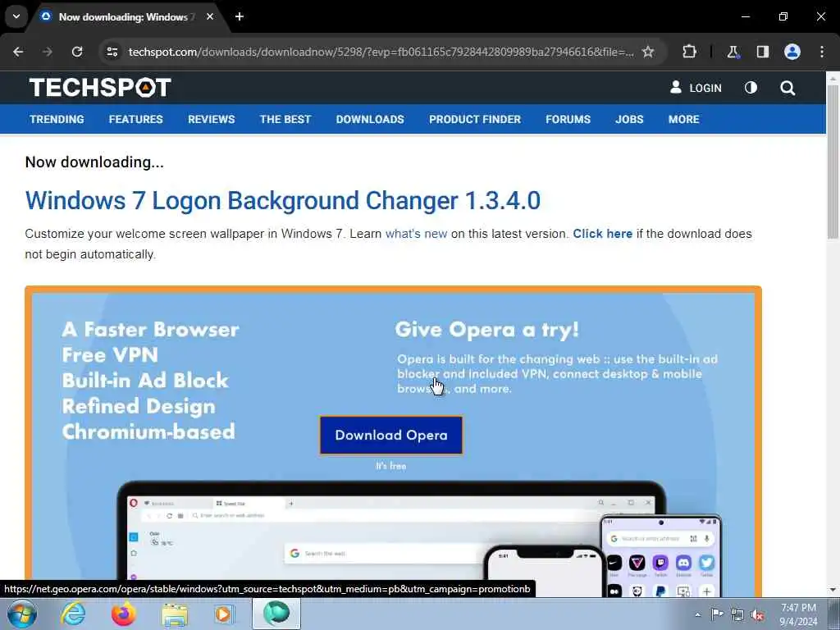Image resolution: width=840 pixels, height=630 pixels.
Task: Open Windows Media Player in taskbar
Action: (225, 614)
